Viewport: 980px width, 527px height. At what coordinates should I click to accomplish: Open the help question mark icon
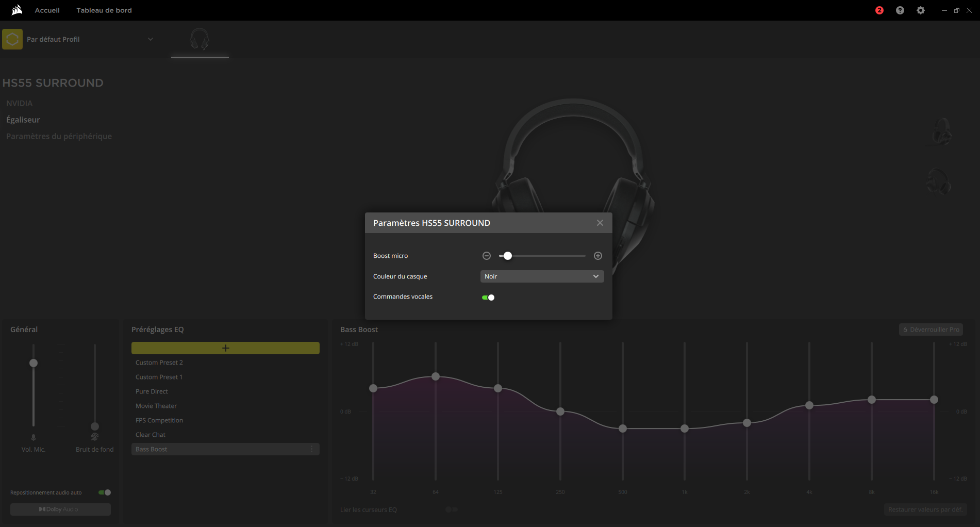[900, 10]
